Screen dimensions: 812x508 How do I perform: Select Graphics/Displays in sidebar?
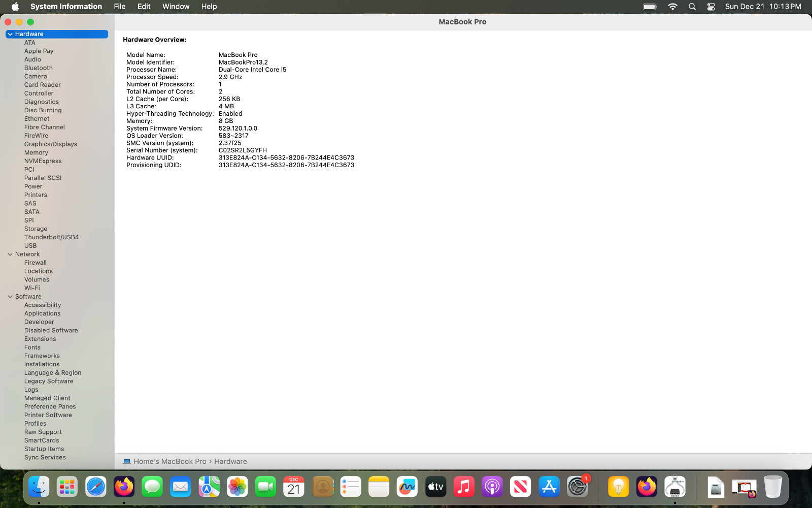click(51, 144)
